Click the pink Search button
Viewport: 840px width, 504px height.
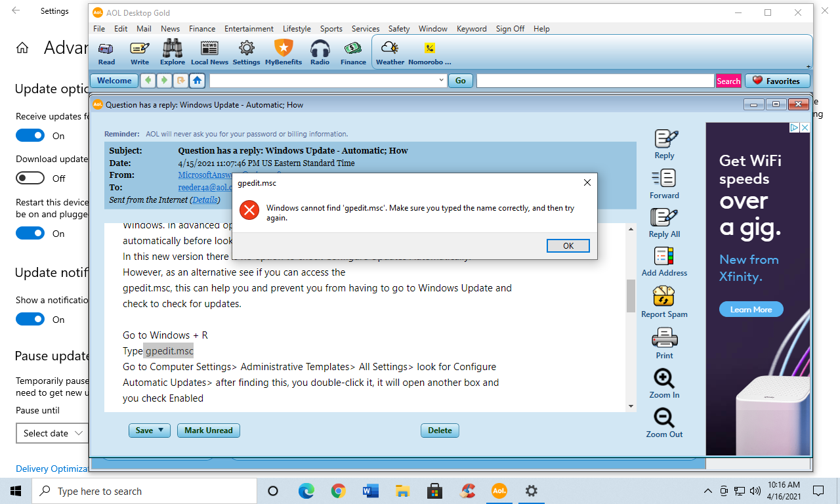click(728, 81)
